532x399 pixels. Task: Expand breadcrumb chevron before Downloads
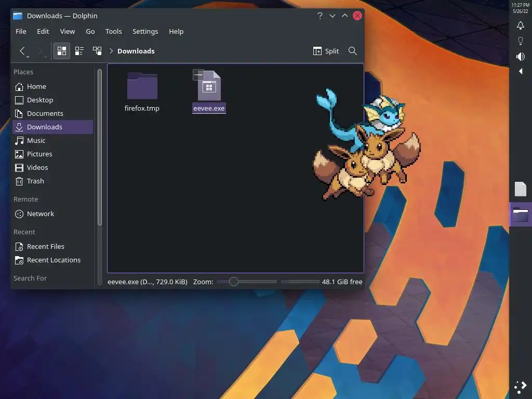(111, 51)
